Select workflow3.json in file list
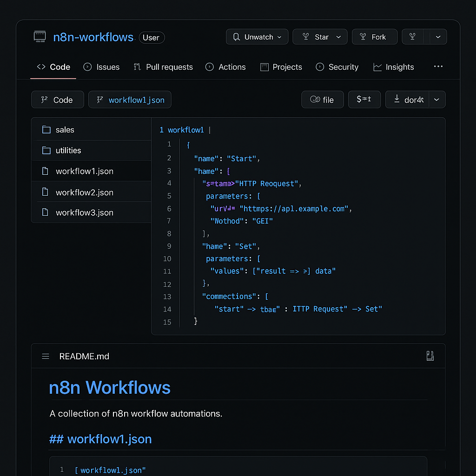This screenshot has width=476, height=476. point(92,212)
